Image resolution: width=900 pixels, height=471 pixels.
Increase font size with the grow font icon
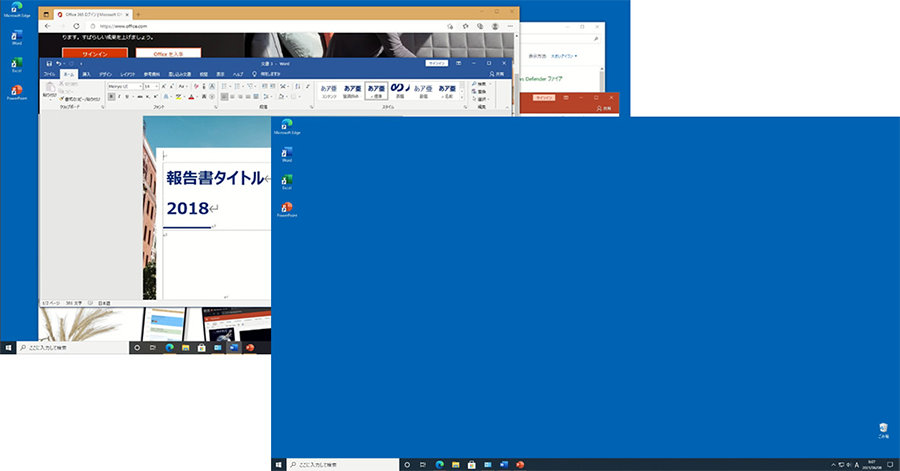click(x=164, y=86)
